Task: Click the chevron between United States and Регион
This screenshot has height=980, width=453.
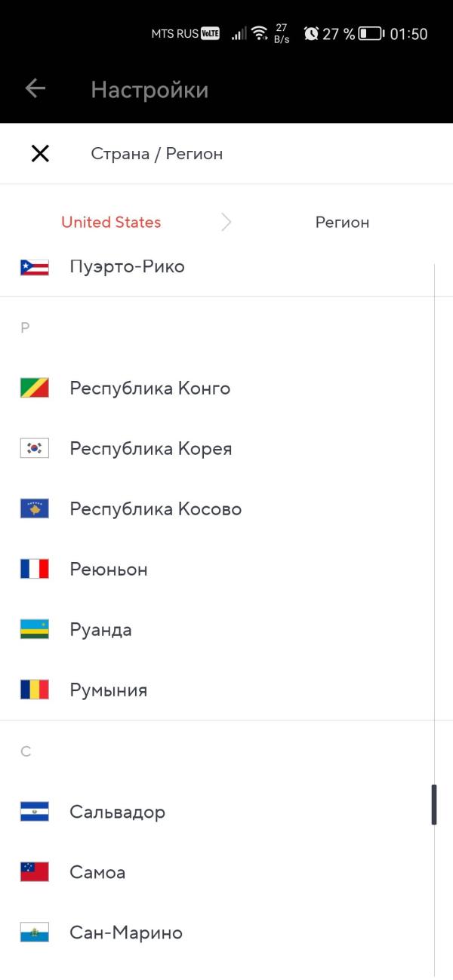Action: click(226, 223)
